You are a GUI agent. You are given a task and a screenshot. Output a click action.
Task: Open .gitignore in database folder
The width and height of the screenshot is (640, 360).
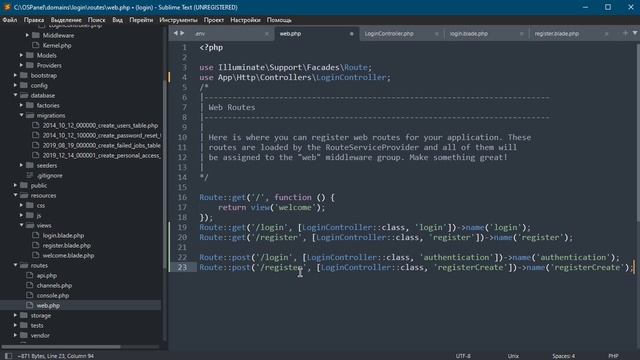tap(49, 176)
